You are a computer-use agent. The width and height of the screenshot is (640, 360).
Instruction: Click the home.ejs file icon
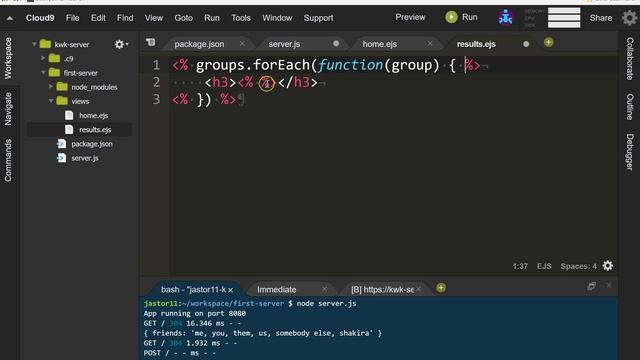tap(69, 116)
